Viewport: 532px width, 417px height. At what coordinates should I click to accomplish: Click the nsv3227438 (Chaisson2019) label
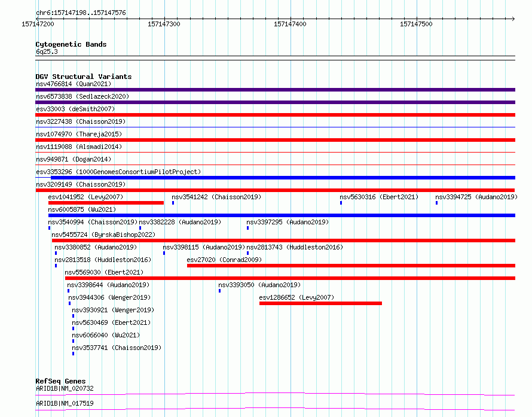[81, 121]
